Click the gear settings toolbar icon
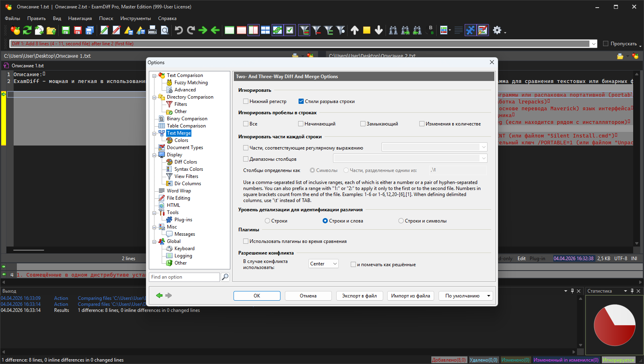 [x=497, y=30]
